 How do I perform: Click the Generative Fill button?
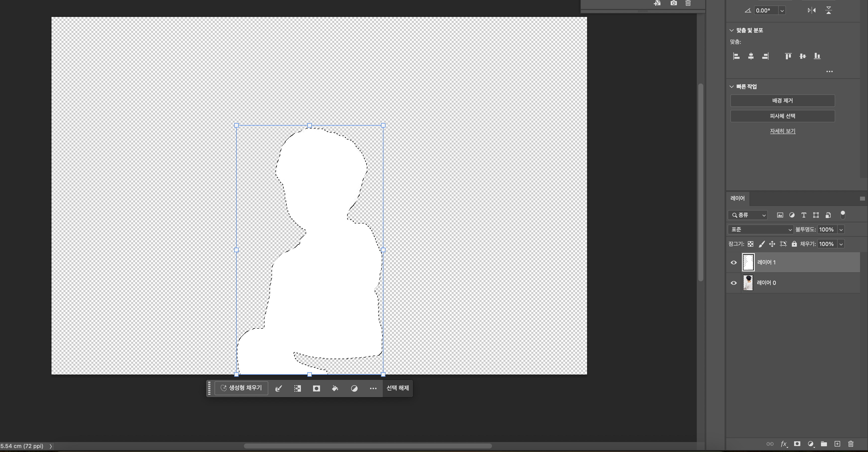[241, 388]
